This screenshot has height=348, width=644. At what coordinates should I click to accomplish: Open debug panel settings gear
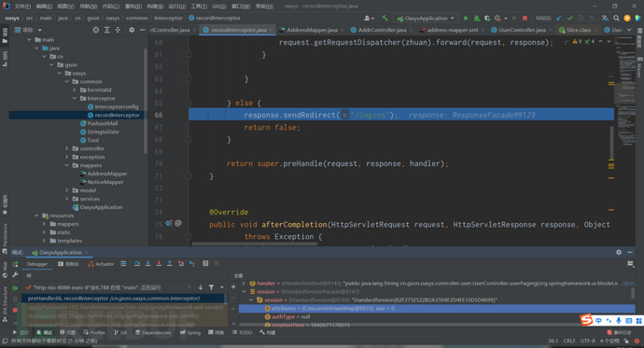(x=619, y=253)
